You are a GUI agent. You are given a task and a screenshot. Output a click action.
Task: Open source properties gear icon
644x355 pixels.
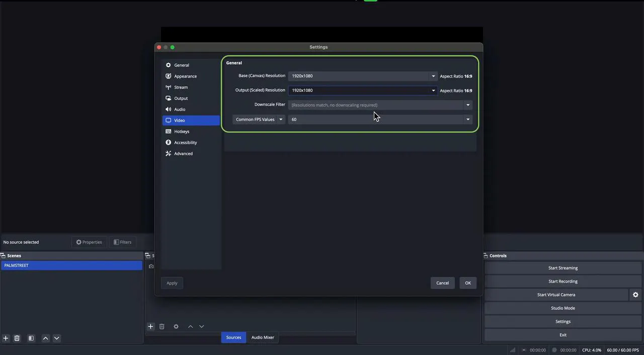pos(176,326)
